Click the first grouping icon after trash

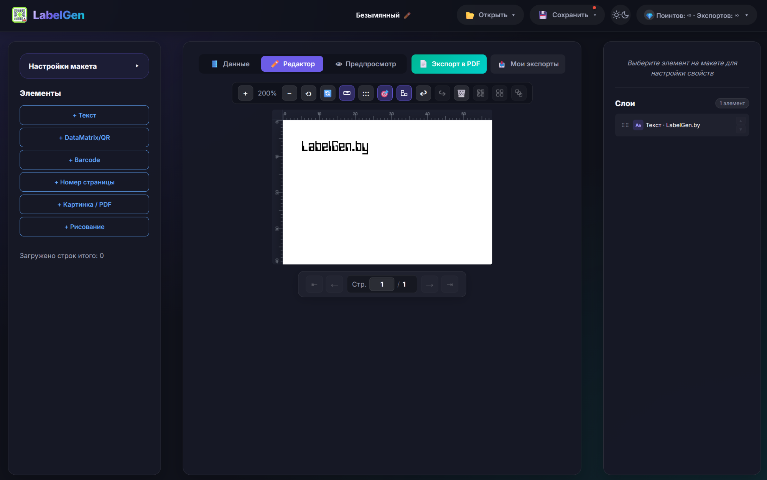pos(480,93)
